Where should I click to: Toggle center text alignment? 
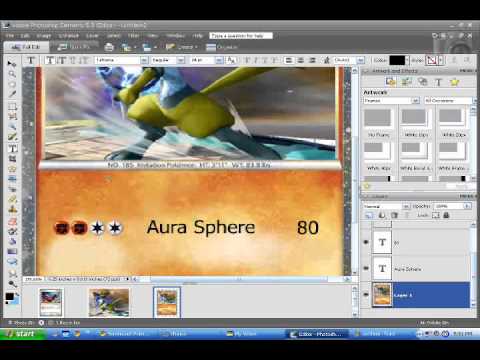pyautogui.click(x=300, y=60)
